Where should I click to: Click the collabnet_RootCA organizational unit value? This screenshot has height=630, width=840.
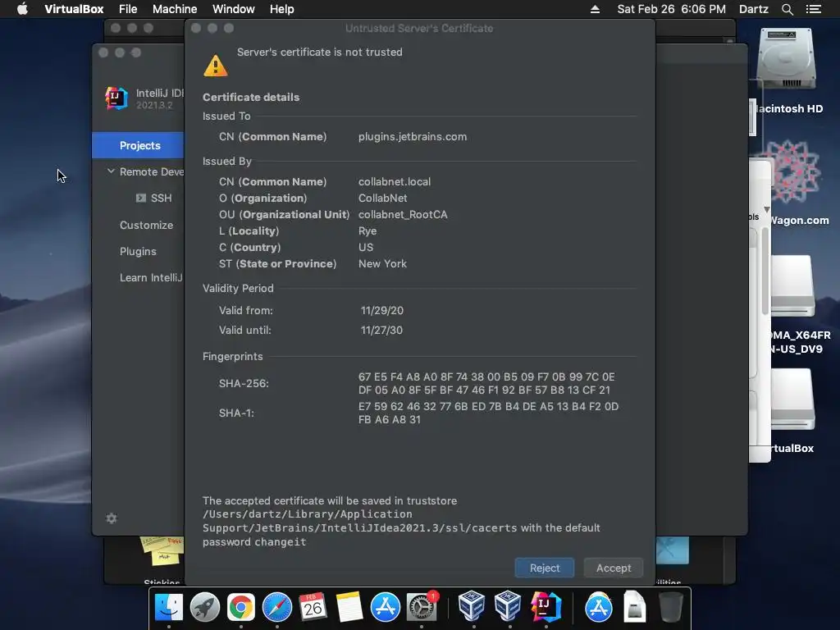(x=403, y=214)
